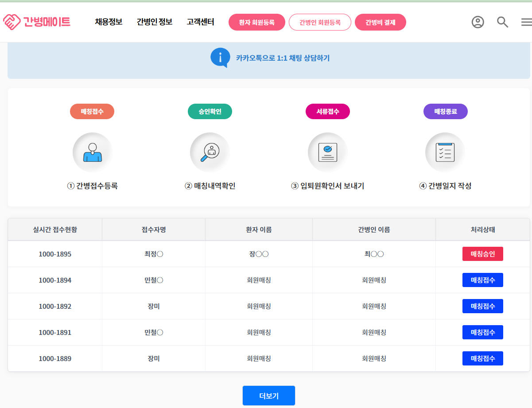Image resolution: width=532 pixels, height=408 pixels.
Task: Open the 고객센터 menu item
Action: pyautogui.click(x=200, y=22)
